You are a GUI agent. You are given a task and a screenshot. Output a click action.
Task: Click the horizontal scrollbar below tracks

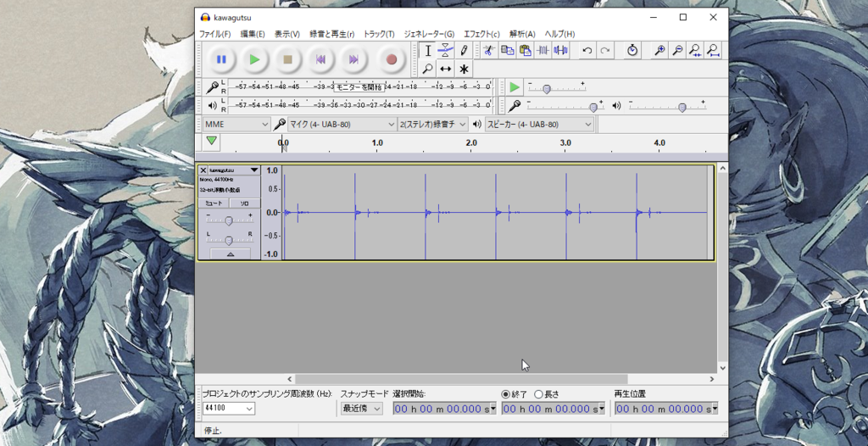pyautogui.click(x=461, y=379)
